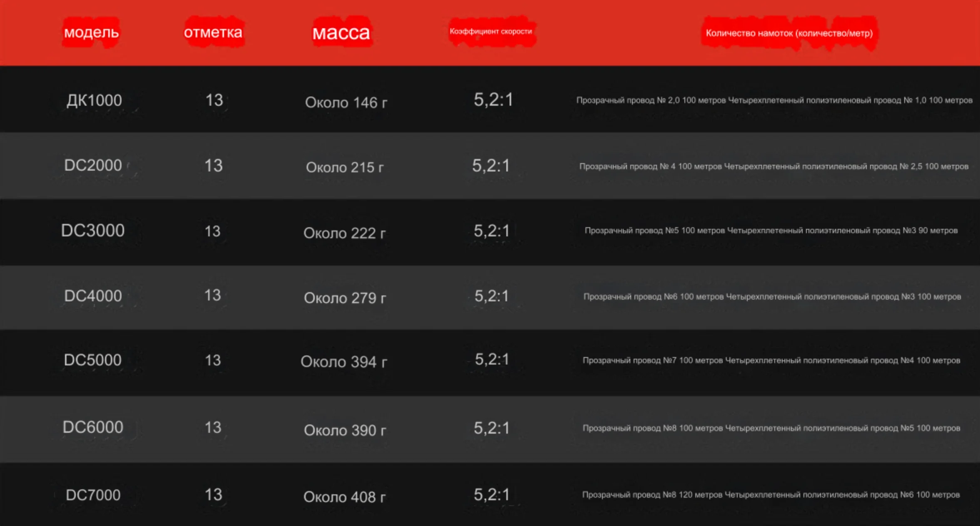
Task: Click the 'модель' column header
Action: click(x=91, y=32)
